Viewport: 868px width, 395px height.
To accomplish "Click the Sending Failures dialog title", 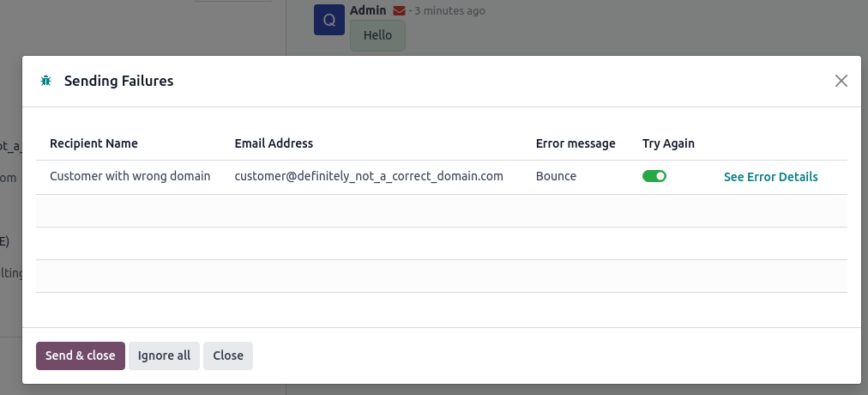I will click(118, 81).
